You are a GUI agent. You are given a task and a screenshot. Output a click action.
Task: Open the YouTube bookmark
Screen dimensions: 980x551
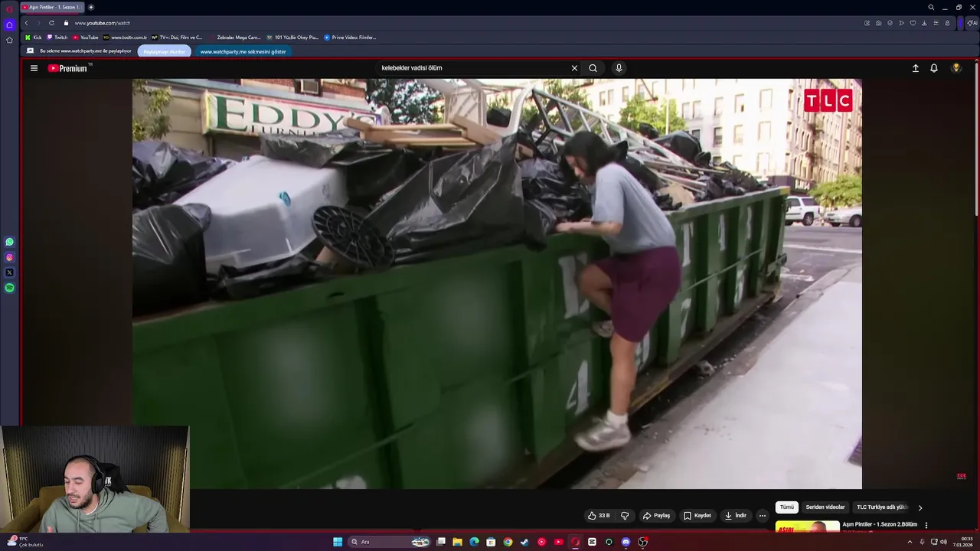(x=86, y=37)
